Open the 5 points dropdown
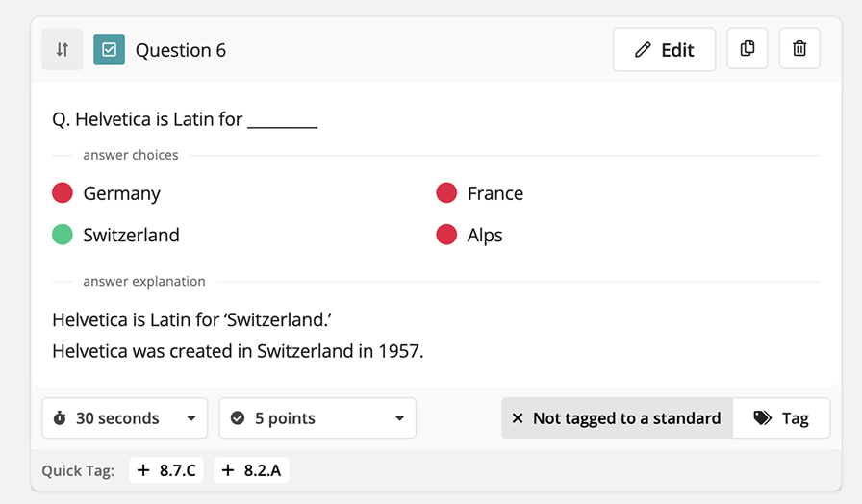Screen dimensions: 862x504 [x=317, y=418]
